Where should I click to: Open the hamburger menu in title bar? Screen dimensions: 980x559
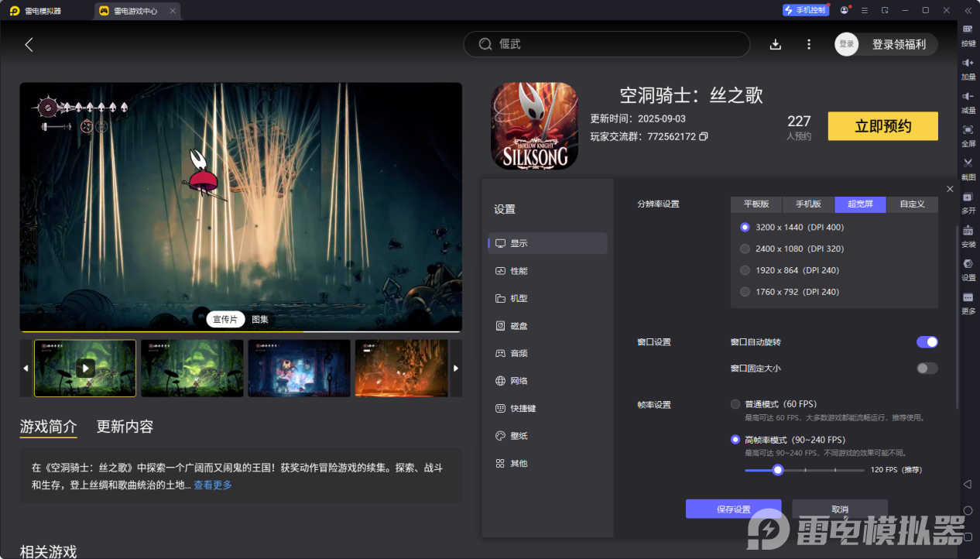[865, 10]
